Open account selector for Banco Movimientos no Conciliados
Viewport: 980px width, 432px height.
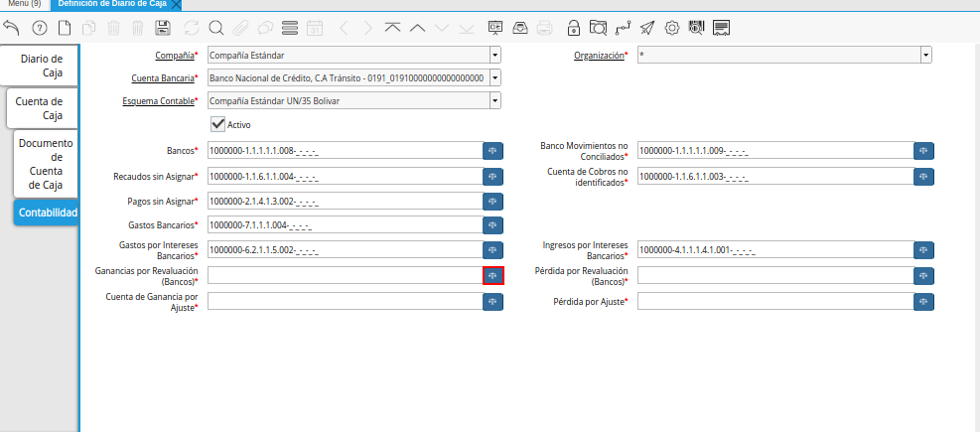click(x=923, y=151)
